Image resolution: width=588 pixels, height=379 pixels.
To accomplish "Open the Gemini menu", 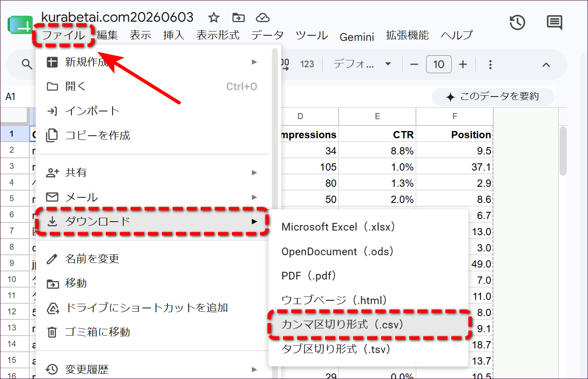I will pos(357,37).
